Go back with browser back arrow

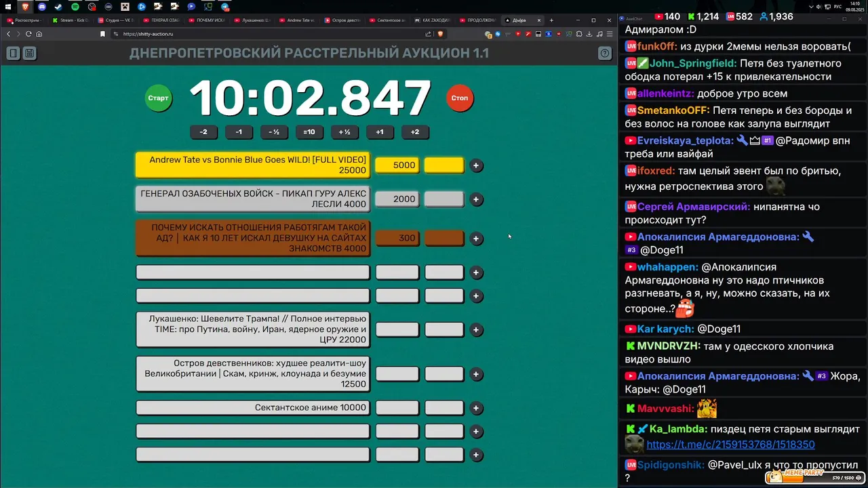coord(9,34)
